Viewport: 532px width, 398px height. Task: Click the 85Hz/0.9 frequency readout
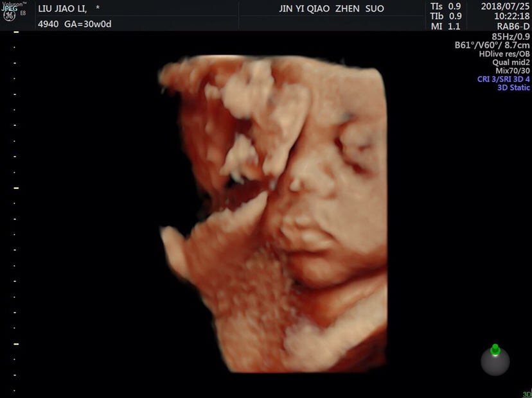[511, 37]
